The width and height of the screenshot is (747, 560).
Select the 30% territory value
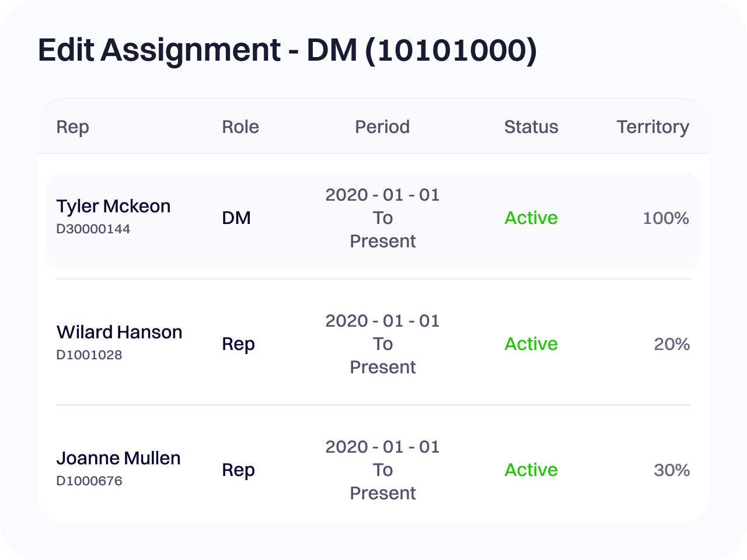point(671,470)
